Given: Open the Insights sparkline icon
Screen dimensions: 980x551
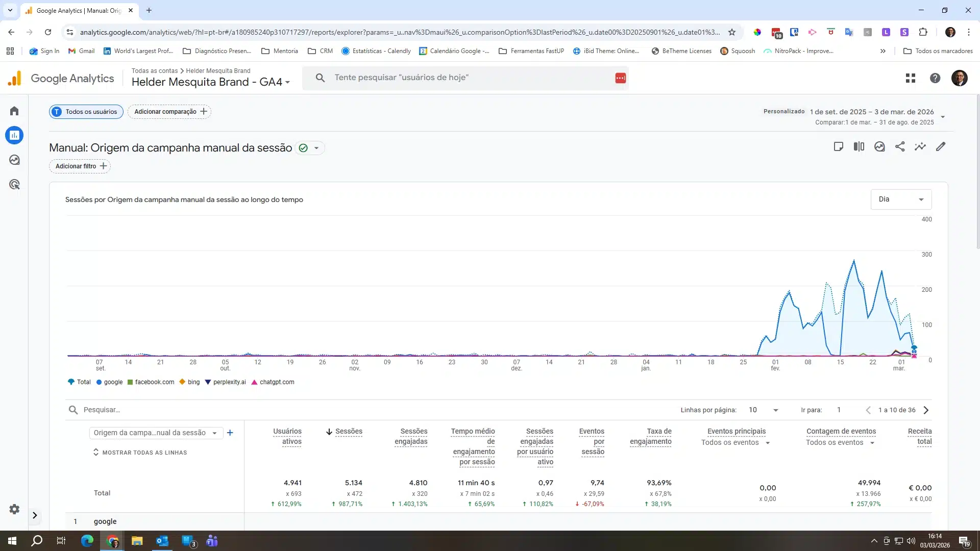Looking at the screenshot, I should pos(920,147).
